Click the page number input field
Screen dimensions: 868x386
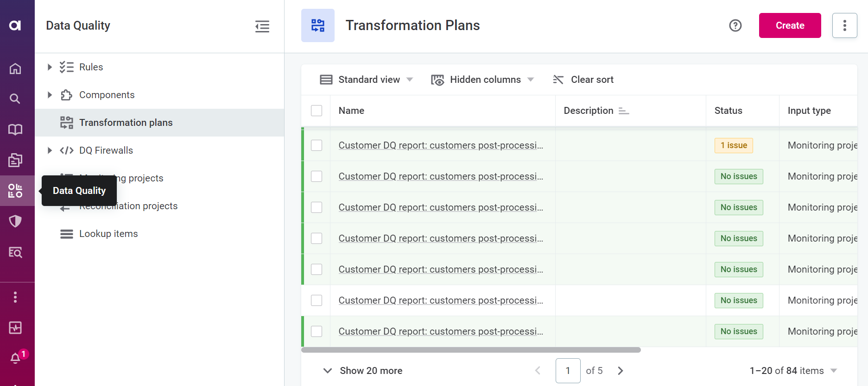[x=568, y=371]
